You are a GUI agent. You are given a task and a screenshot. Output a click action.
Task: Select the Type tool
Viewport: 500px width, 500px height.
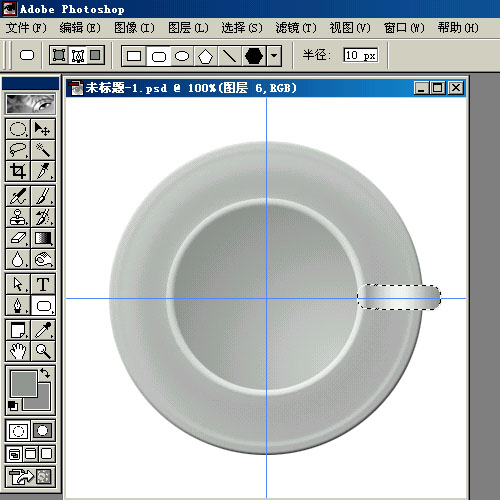[x=43, y=284]
